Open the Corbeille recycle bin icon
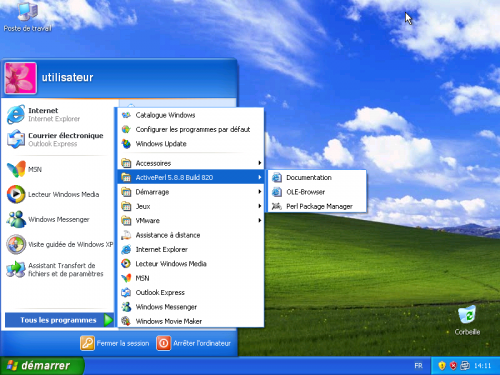 [467, 320]
